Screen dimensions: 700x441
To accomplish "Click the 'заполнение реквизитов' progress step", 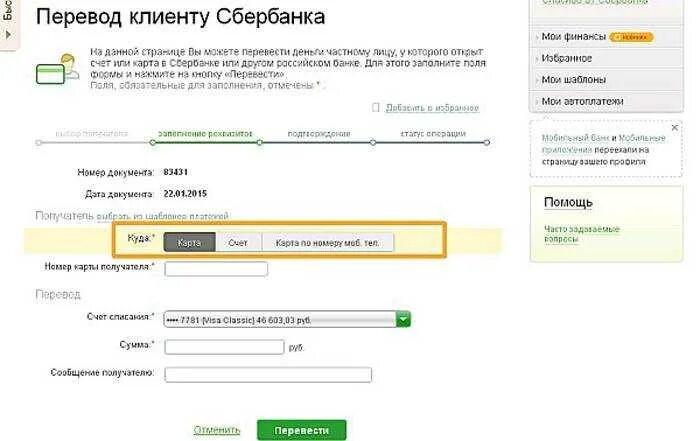I will coord(205,133).
